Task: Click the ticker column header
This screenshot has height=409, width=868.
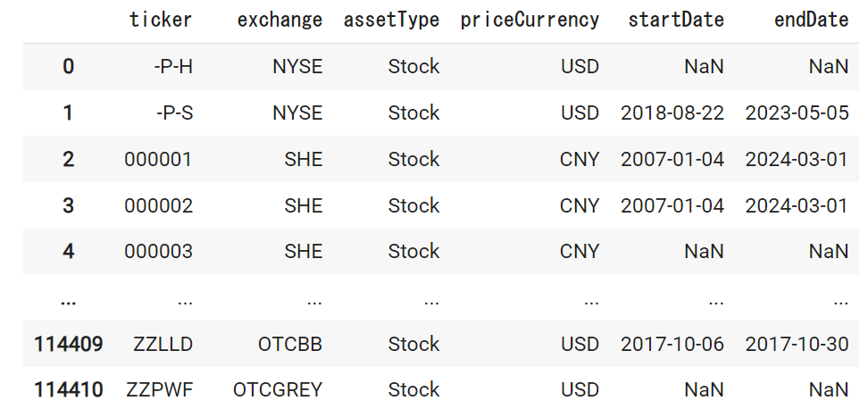Action: tap(161, 20)
